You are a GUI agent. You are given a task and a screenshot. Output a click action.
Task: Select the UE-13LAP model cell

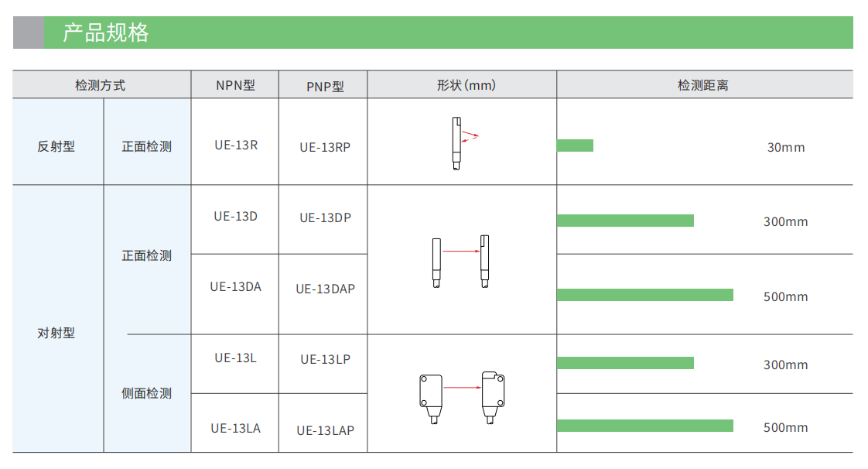(323, 423)
